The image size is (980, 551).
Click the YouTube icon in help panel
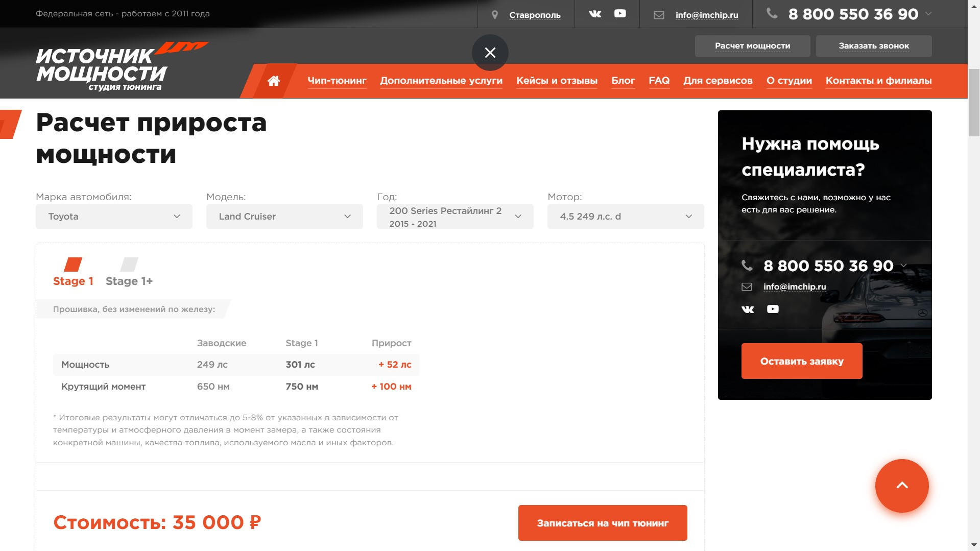773,309
